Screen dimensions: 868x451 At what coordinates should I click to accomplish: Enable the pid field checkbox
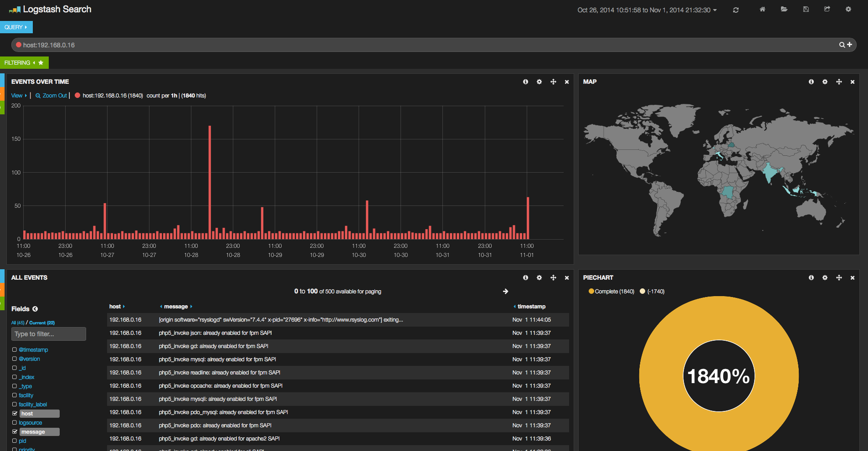pyautogui.click(x=15, y=441)
